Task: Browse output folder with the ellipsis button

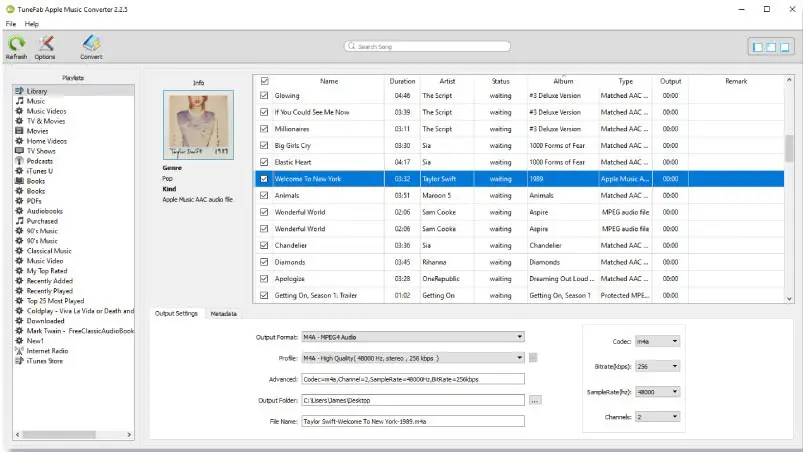Action: click(x=535, y=400)
